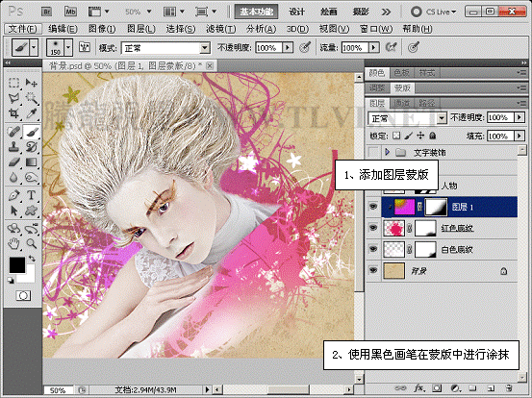Open layer opacity slider arrow
Image resolution: width=532 pixels, height=398 pixels.
click(519, 117)
